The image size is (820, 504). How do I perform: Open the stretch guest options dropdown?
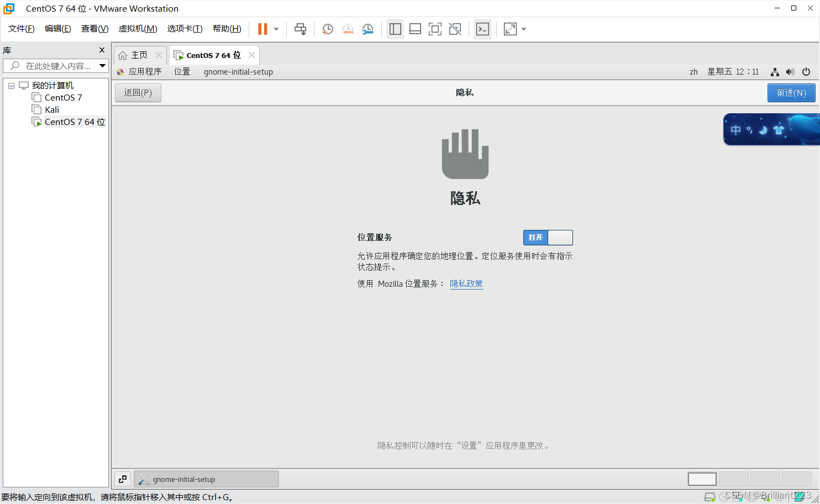tap(524, 29)
